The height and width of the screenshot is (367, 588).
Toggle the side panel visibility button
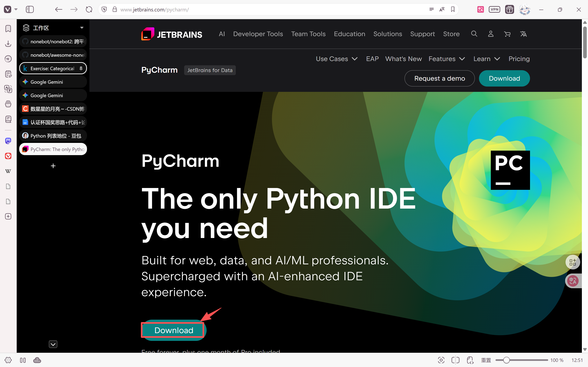click(30, 9)
